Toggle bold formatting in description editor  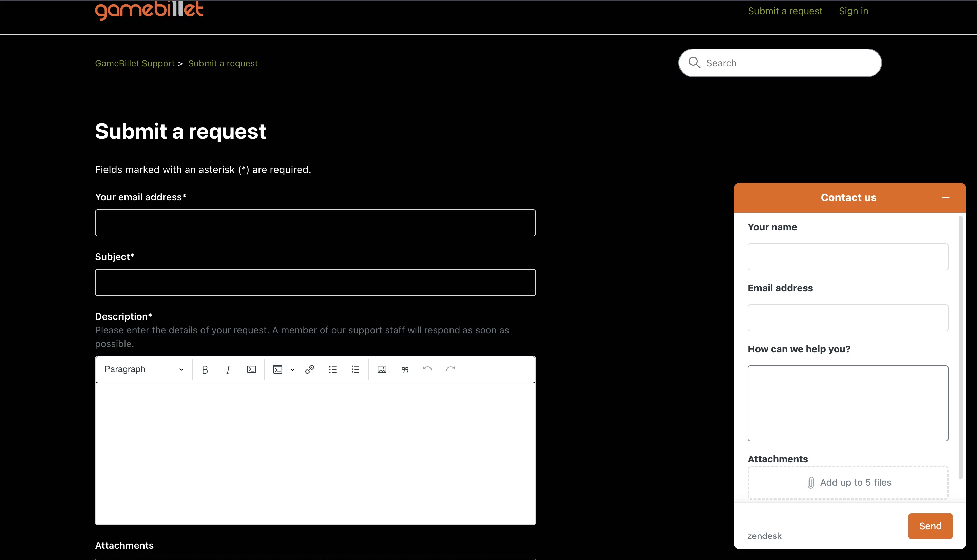205,370
